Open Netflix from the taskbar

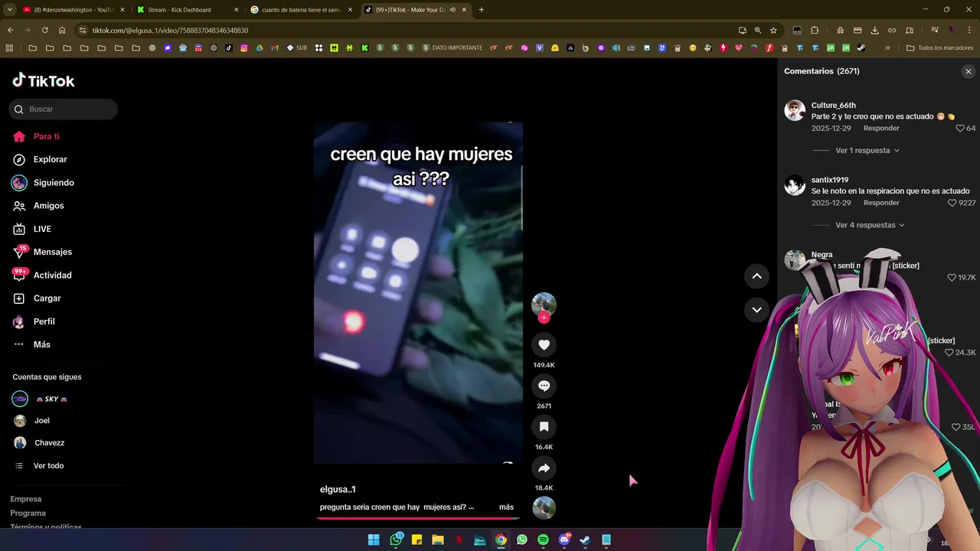point(459,540)
